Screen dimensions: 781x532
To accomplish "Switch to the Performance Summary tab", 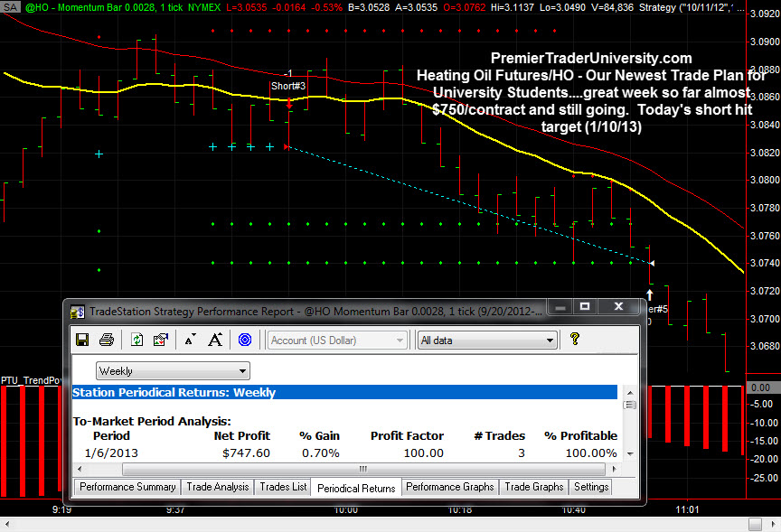I will point(127,487).
